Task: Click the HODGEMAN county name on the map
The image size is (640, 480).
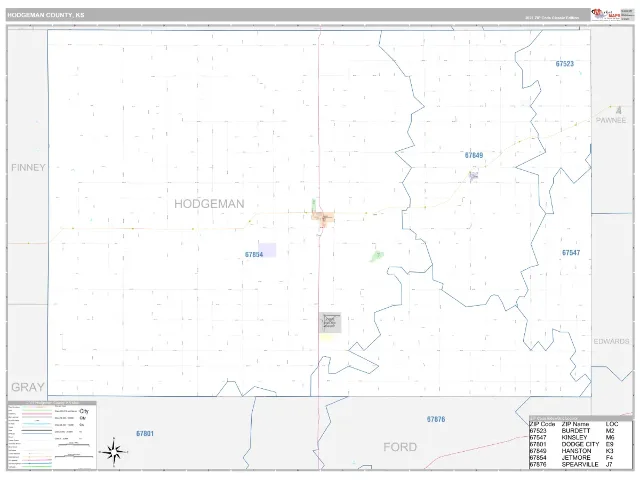Action: click(209, 204)
